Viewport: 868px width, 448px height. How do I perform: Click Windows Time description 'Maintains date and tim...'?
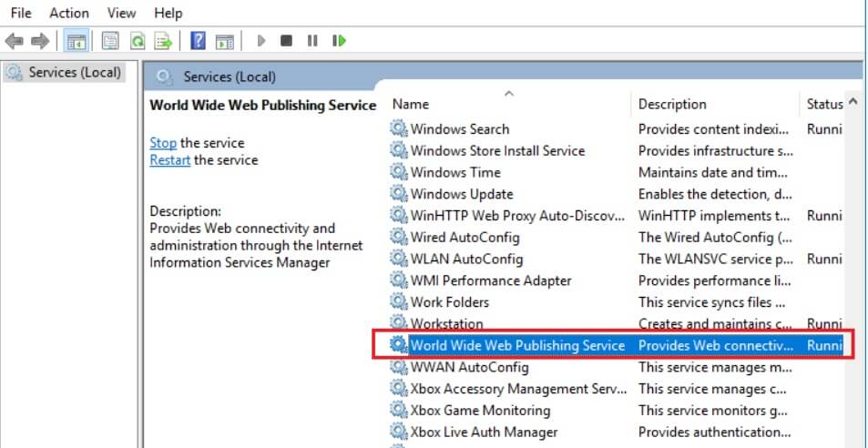point(712,172)
